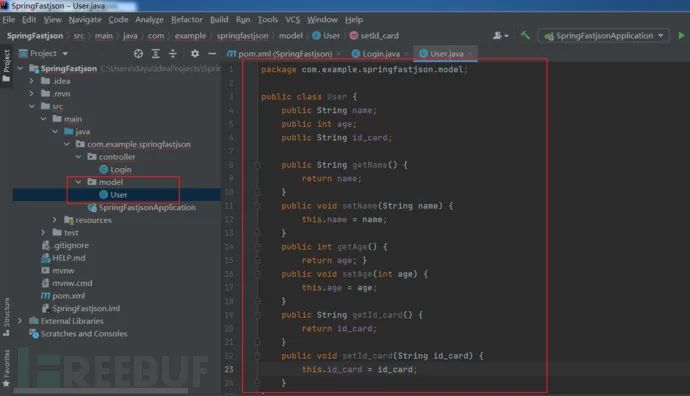Collapse the model folder in tree

tap(78, 182)
